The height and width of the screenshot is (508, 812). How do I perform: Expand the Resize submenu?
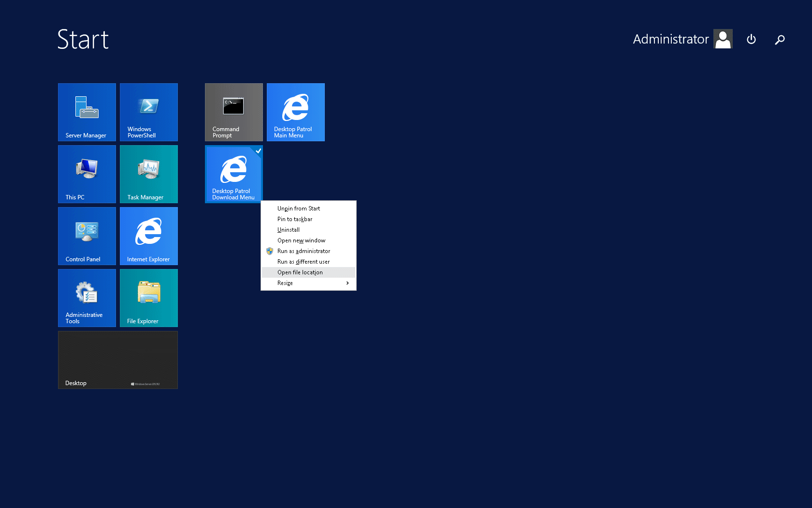(x=308, y=283)
